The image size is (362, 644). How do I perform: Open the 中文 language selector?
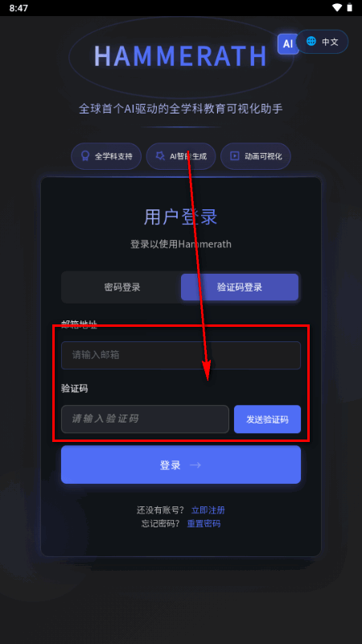(x=323, y=42)
